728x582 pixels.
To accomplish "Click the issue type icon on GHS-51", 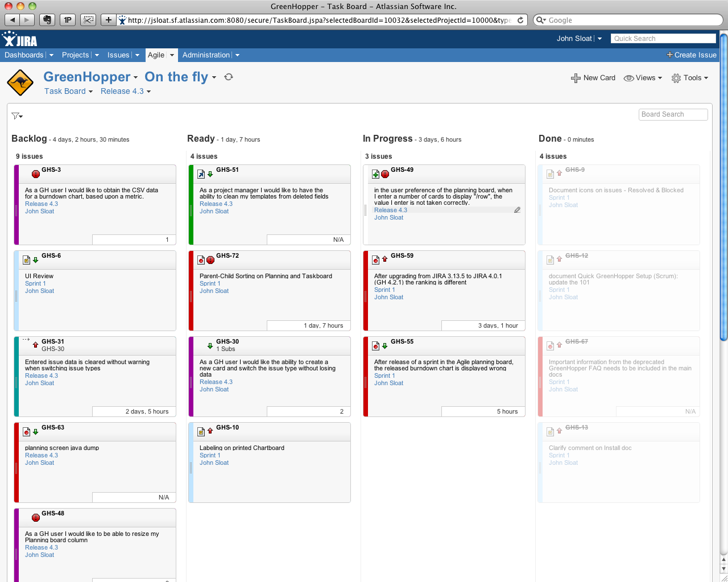I will [x=201, y=174].
